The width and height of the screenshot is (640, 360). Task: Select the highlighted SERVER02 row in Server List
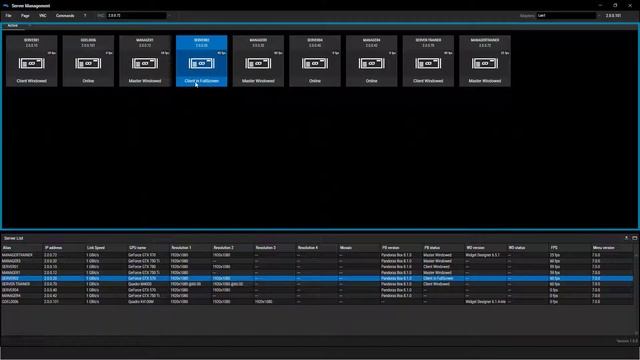coord(317,278)
